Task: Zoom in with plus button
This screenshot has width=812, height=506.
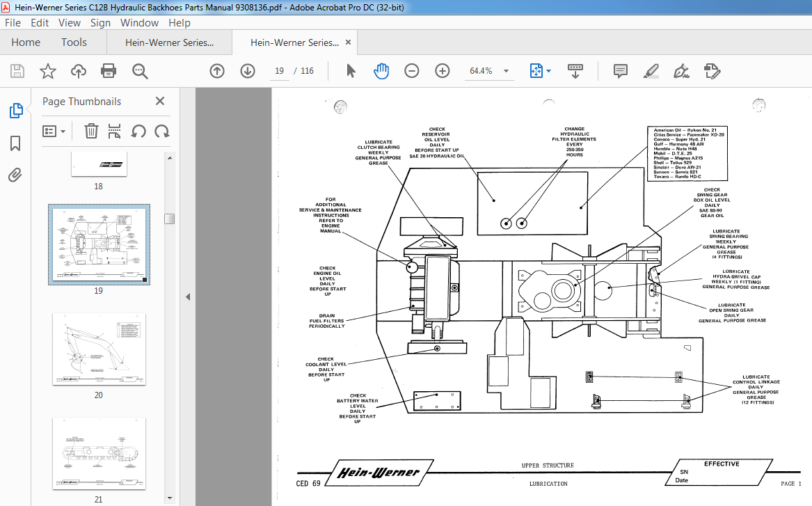Action: click(x=443, y=71)
